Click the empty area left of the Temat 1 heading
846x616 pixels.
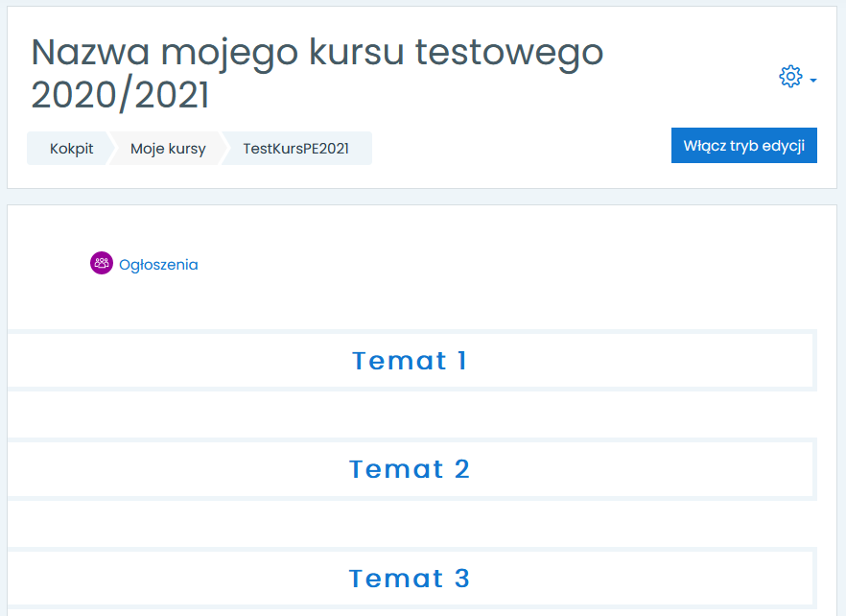(x=173, y=361)
